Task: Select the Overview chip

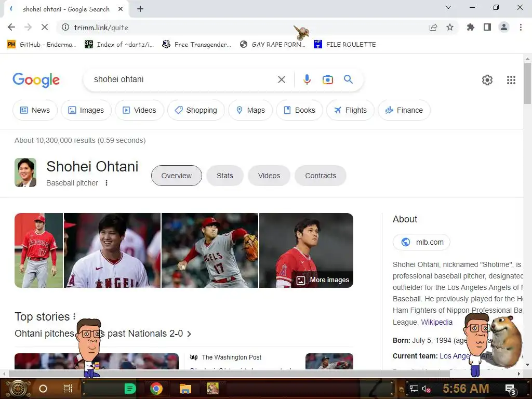Action: pos(177,176)
